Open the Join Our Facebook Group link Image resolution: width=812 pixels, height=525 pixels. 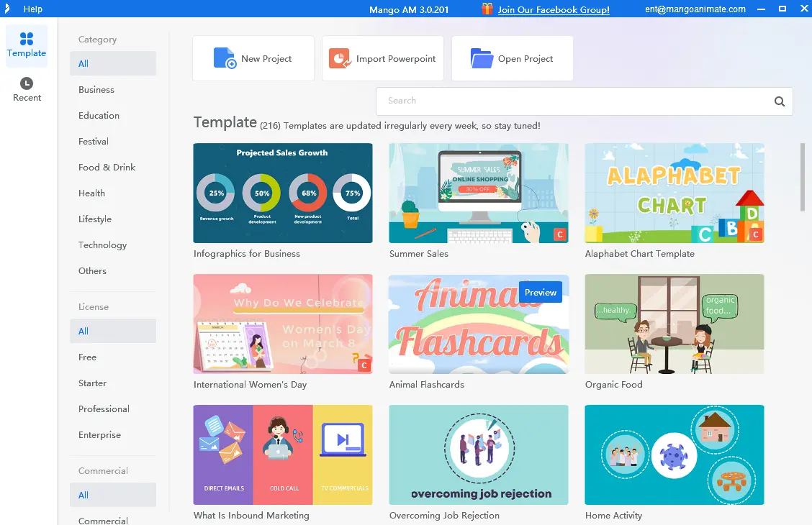(x=554, y=9)
